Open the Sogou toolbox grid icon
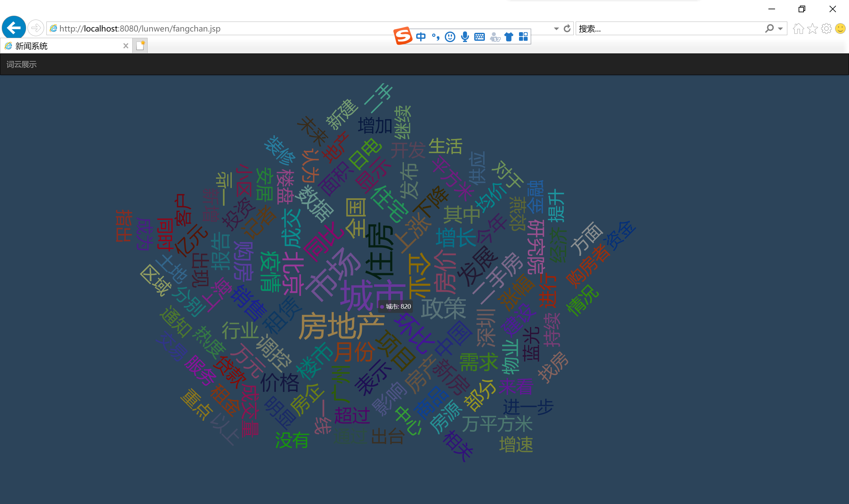The image size is (849, 504). click(523, 37)
